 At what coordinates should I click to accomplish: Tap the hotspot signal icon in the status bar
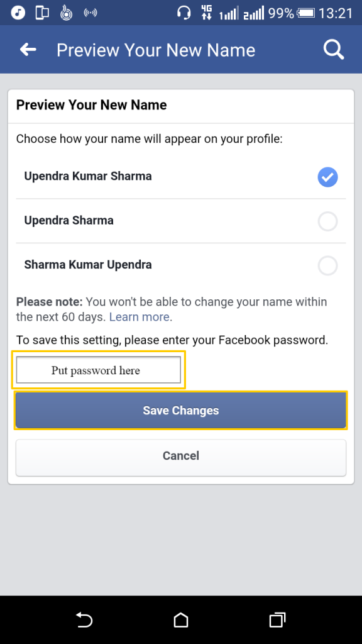click(x=90, y=11)
